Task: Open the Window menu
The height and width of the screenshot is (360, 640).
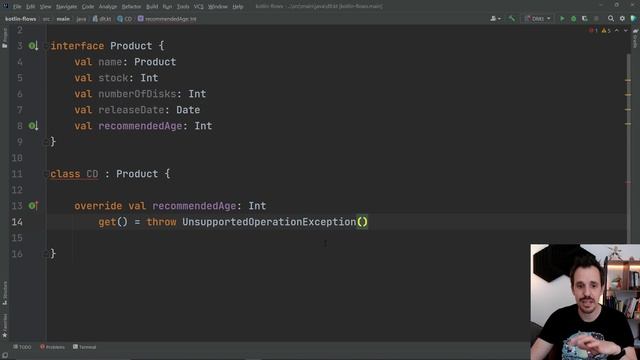Action: click(x=218, y=7)
